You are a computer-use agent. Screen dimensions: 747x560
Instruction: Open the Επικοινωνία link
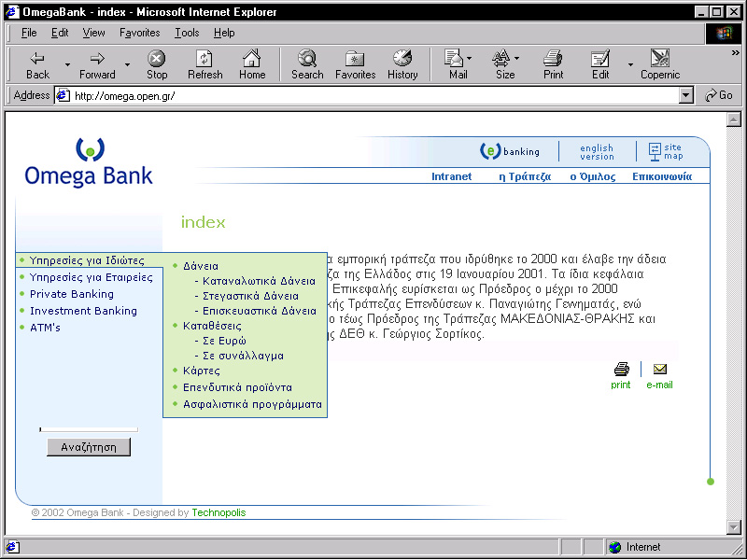(x=662, y=176)
